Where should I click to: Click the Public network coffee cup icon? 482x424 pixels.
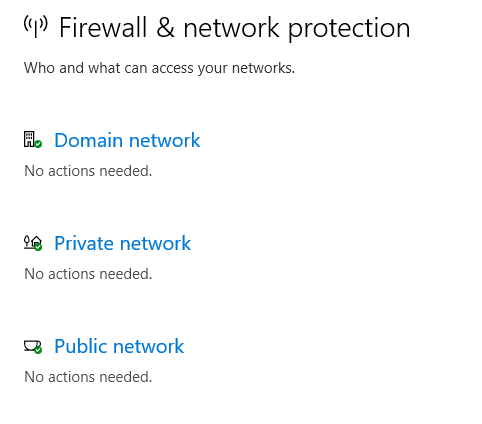click(x=33, y=346)
